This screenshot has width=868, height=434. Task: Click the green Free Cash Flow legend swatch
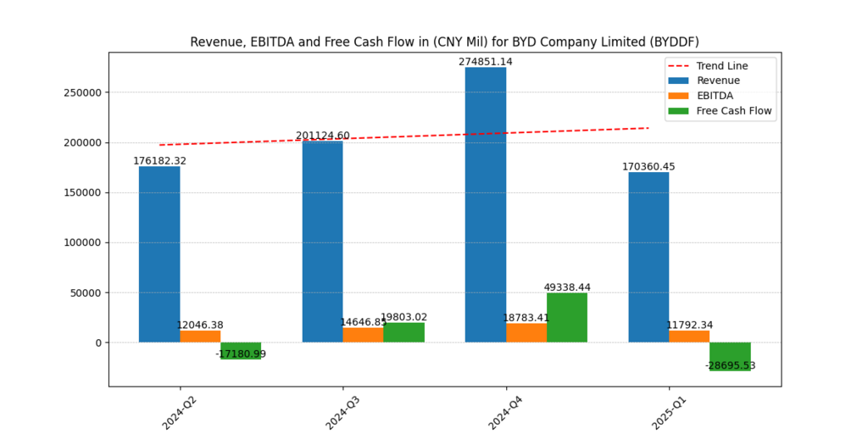coord(678,111)
